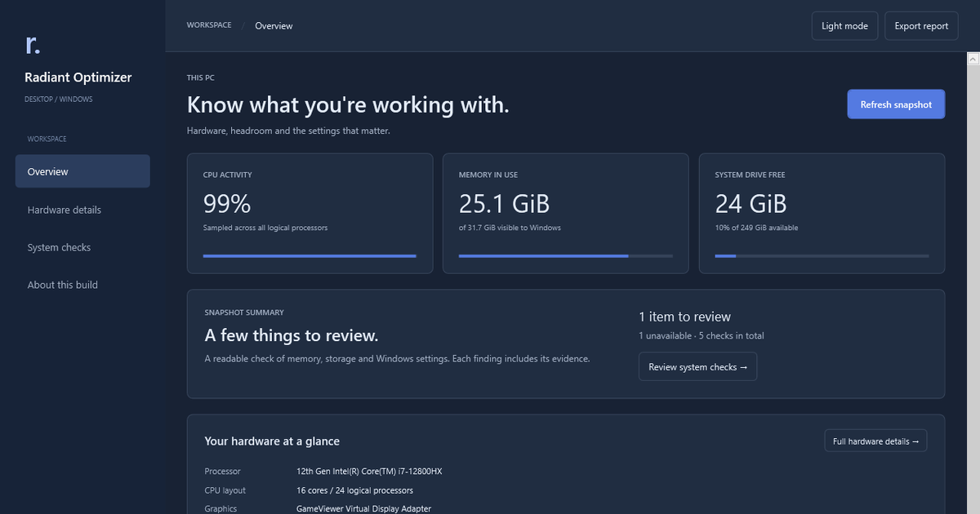
Task: Click the system drive free progress bar
Action: [x=822, y=256]
